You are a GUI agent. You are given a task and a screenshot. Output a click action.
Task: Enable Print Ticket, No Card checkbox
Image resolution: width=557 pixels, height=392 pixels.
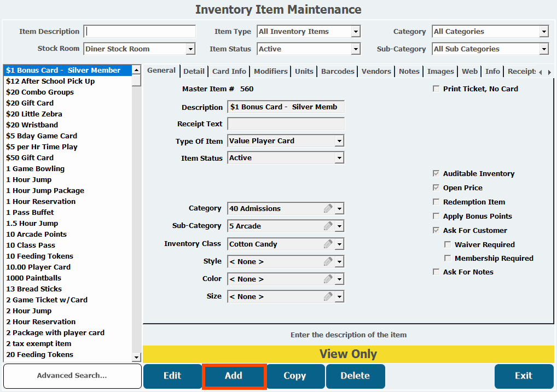pyautogui.click(x=436, y=89)
